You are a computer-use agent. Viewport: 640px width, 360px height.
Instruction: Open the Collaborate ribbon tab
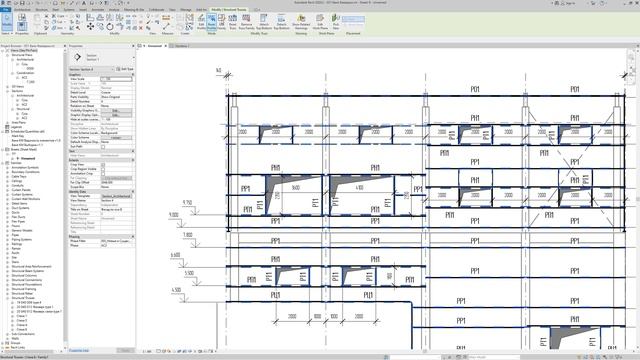pos(156,9)
